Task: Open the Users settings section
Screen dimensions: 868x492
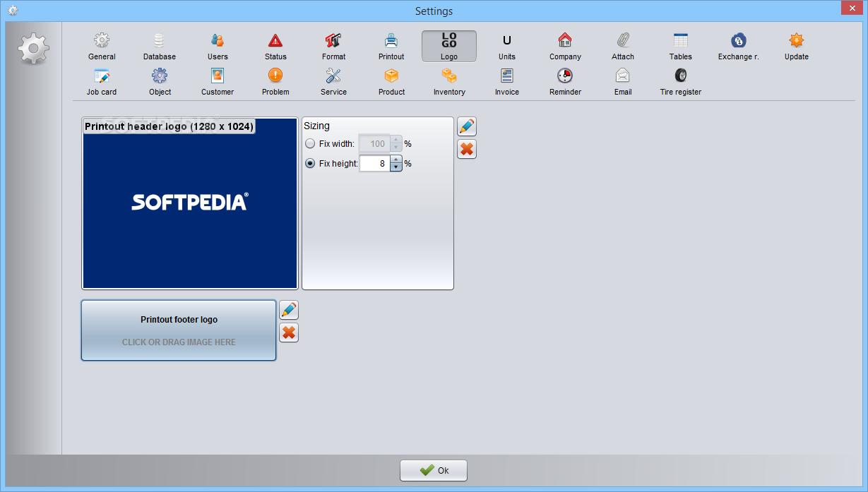Action: click(218, 47)
